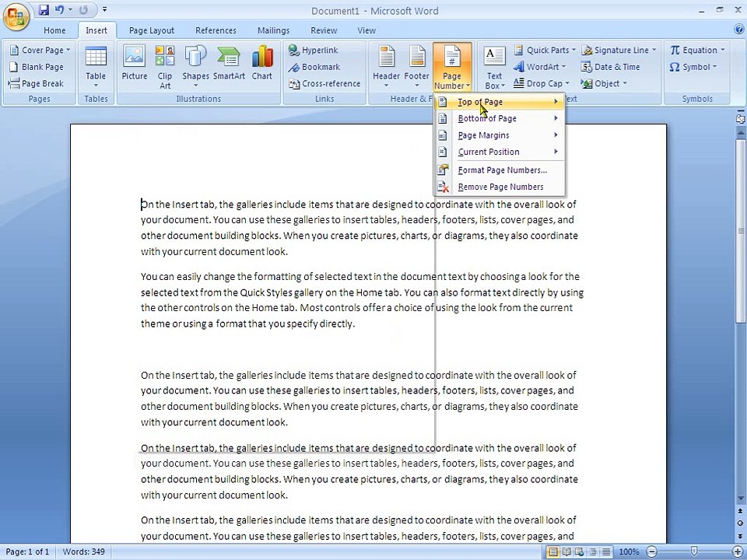Screen dimensions: 747x560
Task: Redo using the Quick Access Toolbar
Action: 83,9
